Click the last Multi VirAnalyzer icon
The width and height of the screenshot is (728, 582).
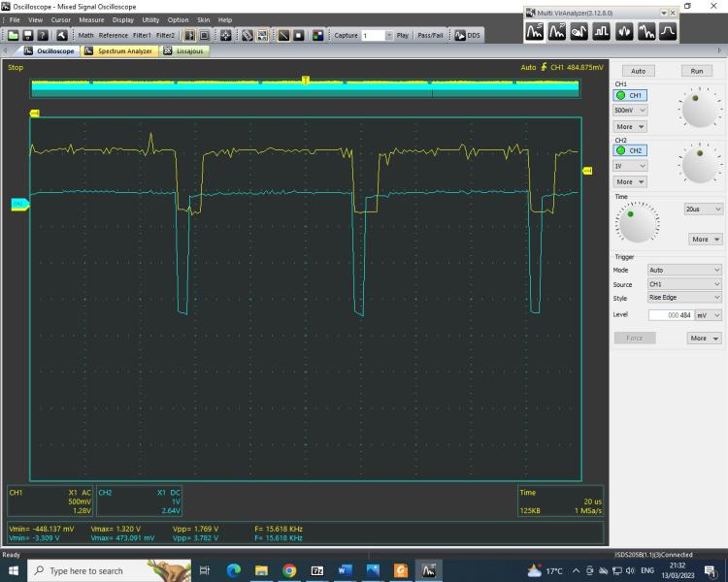point(668,32)
